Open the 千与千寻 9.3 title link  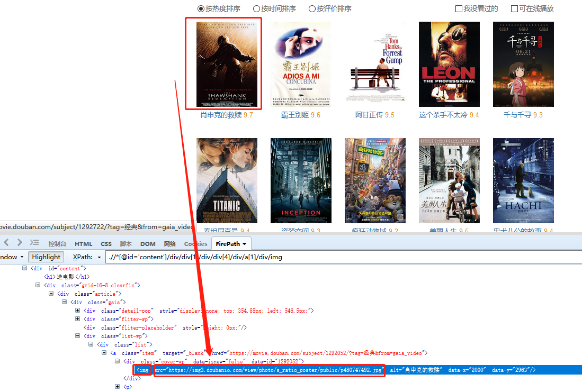point(523,115)
